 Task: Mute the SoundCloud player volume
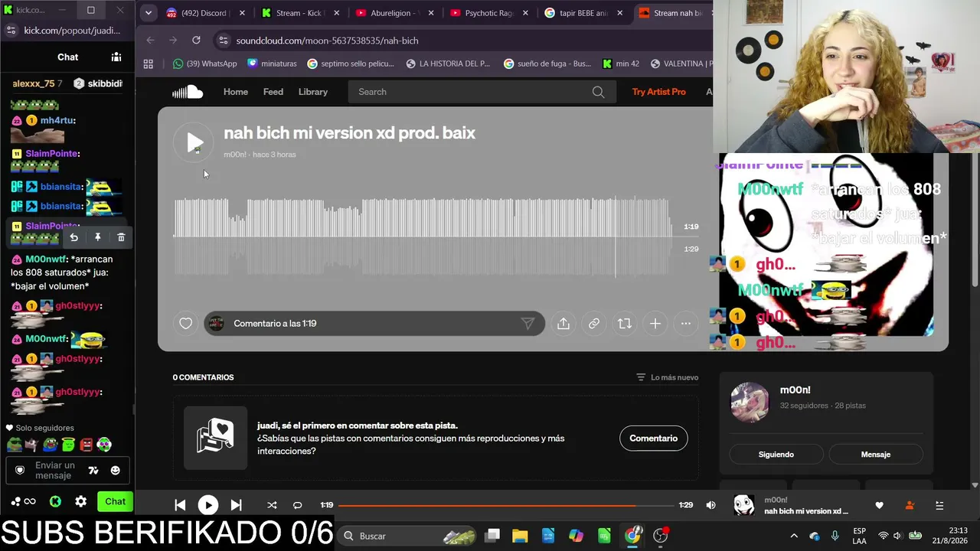[710, 505]
